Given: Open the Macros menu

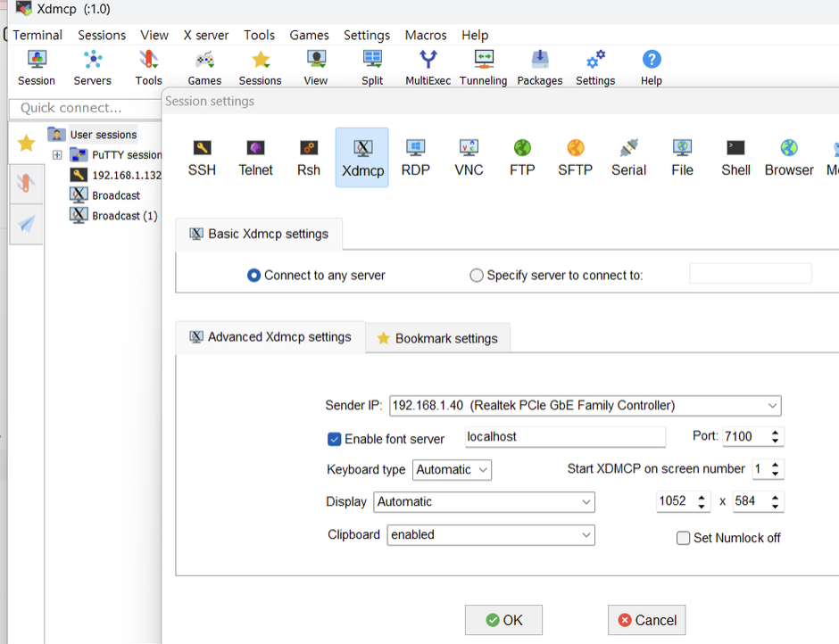Looking at the screenshot, I should pos(426,36).
